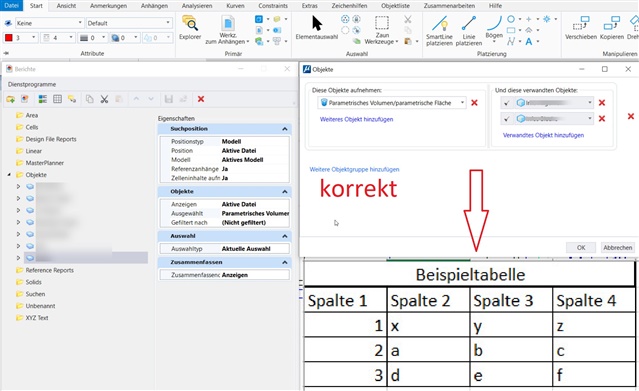Click the Aktives Modell property value
This screenshot has width=639, height=391.
click(x=242, y=160)
